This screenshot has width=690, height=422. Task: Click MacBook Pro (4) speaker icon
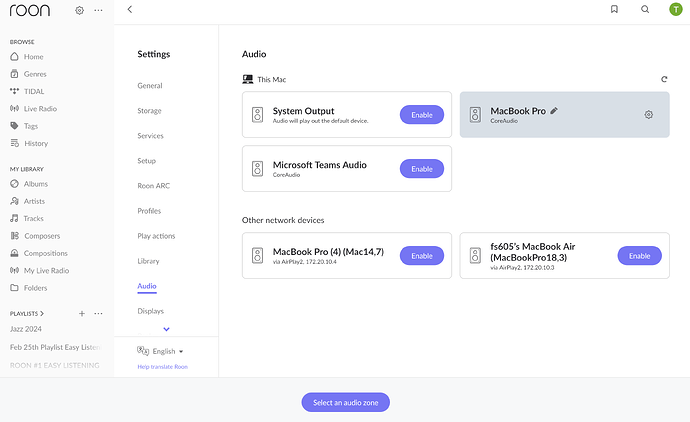257,256
